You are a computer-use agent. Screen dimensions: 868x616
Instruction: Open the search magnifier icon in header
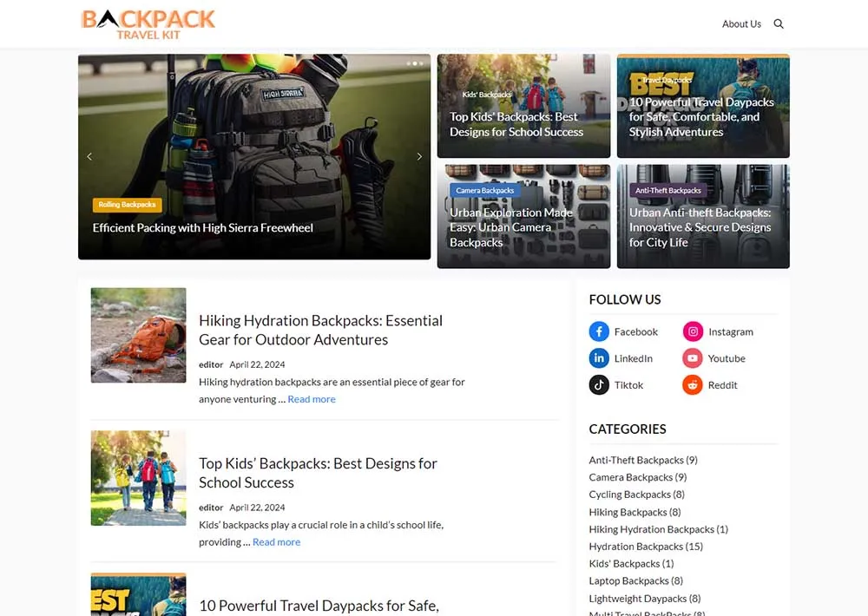pyautogui.click(x=779, y=24)
